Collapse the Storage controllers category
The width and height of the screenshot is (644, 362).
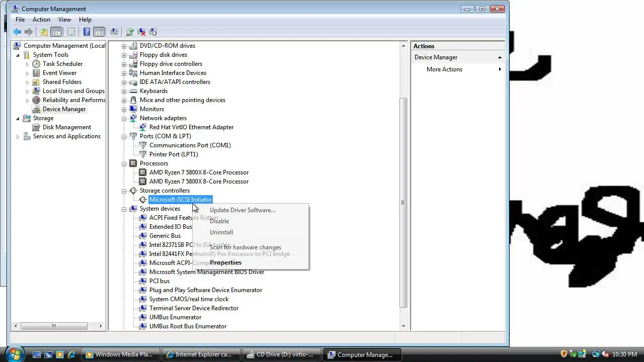[124, 191]
